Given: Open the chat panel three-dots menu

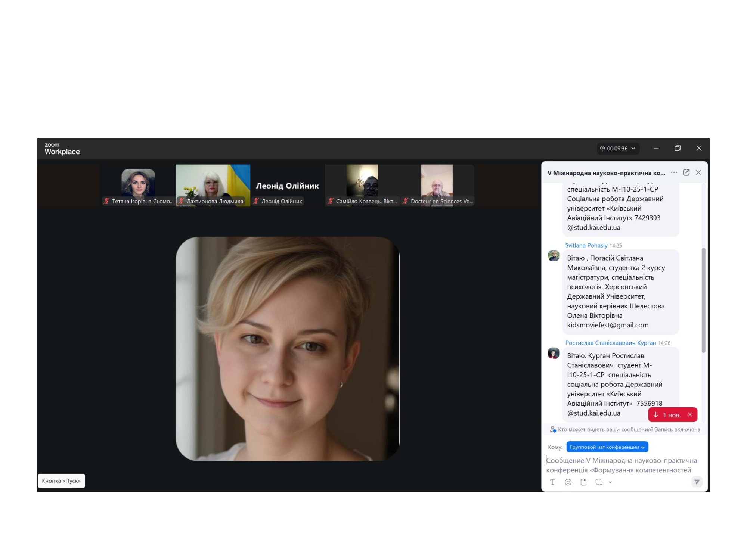Looking at the screenshot, I should coord(674,172).
